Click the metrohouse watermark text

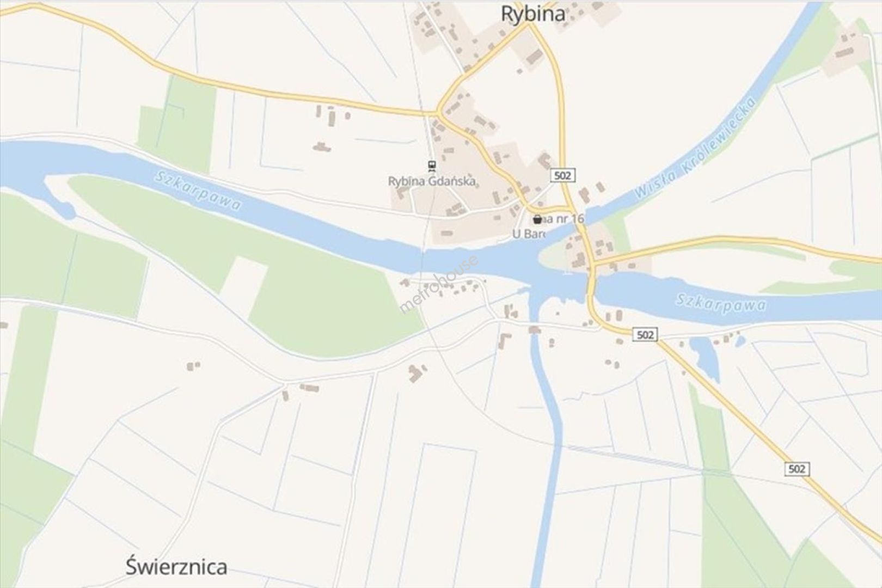click(439, 284)
